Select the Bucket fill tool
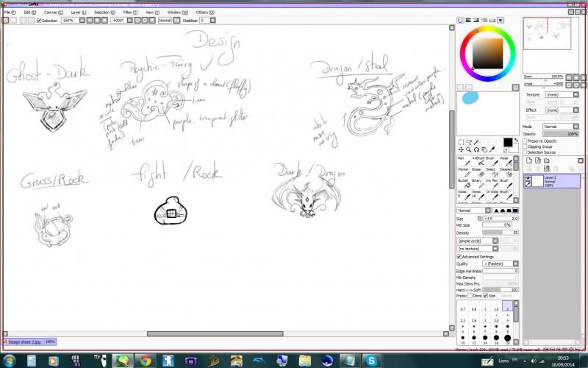This screenshot has width=588, height=368. pos(464,183)
